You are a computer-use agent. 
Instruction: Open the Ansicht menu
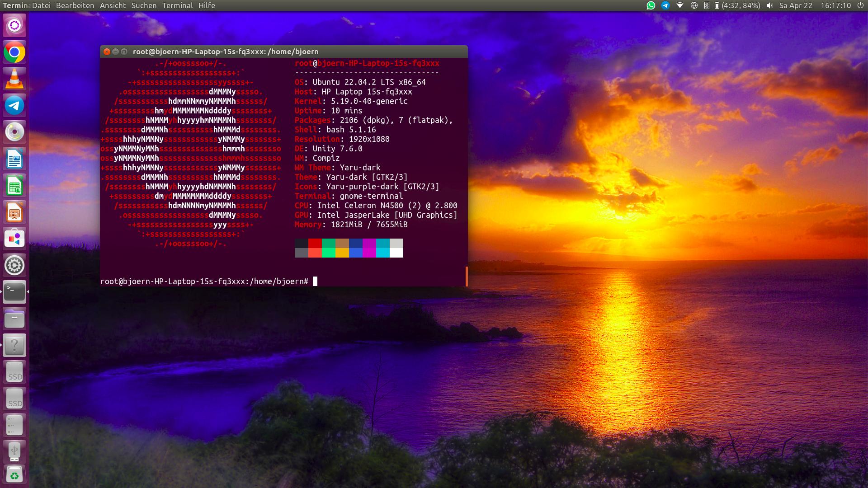click(113, 5)
